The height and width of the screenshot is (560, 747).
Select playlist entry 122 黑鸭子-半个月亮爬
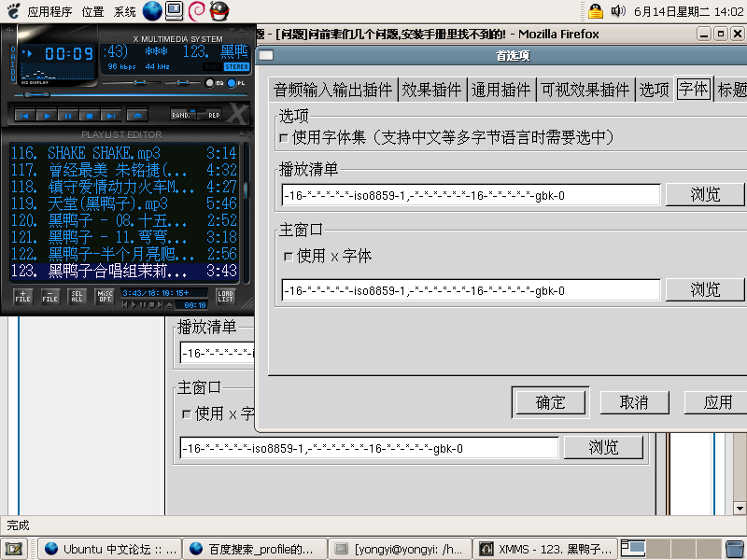click(x=124, y=254)
